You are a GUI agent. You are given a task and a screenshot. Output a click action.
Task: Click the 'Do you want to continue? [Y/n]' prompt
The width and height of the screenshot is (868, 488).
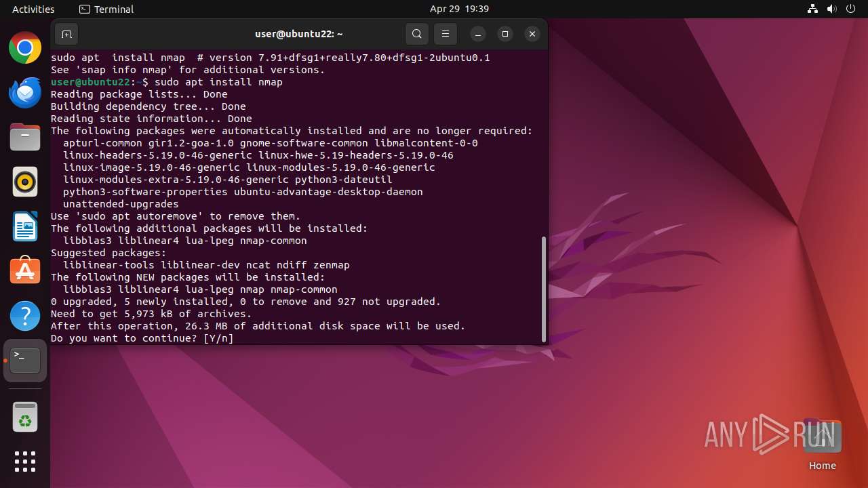[142, 338]
